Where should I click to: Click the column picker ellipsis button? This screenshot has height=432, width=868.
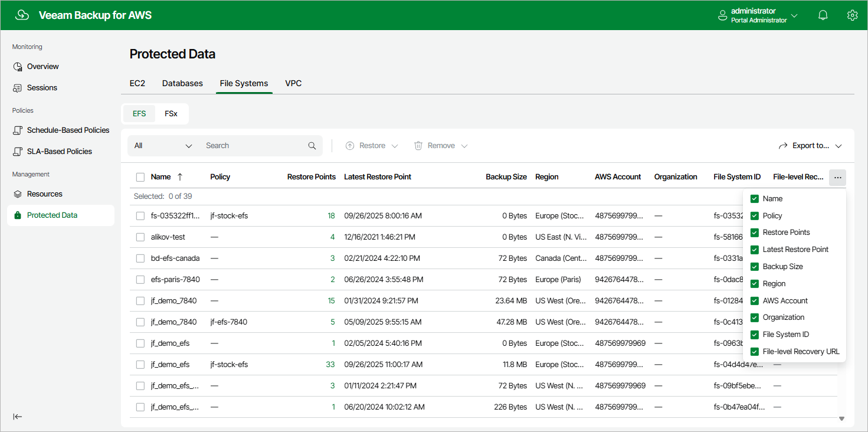tap(837, 177)
